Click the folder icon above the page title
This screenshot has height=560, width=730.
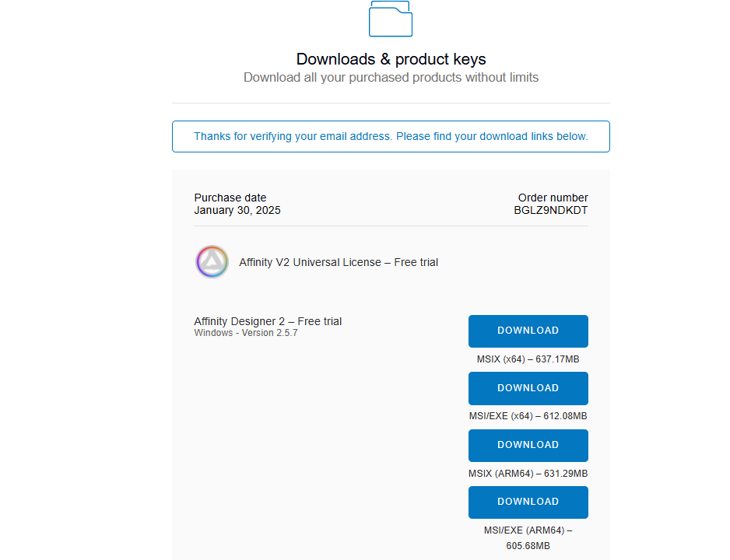point(391,19)
